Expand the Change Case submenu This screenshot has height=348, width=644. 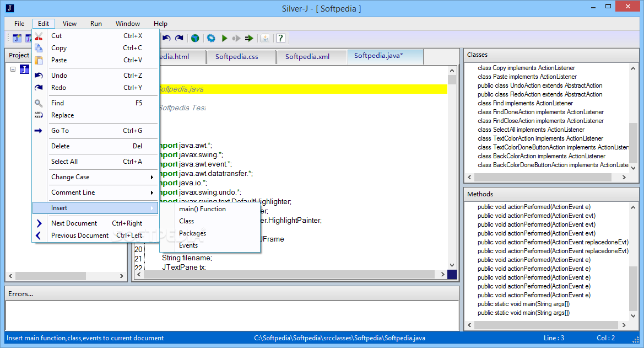95,177
